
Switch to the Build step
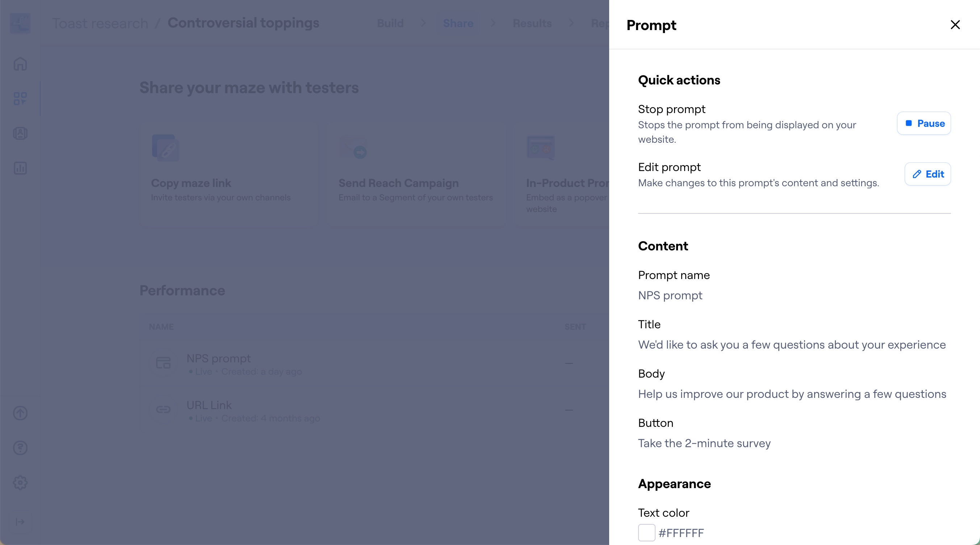[390, 23]
